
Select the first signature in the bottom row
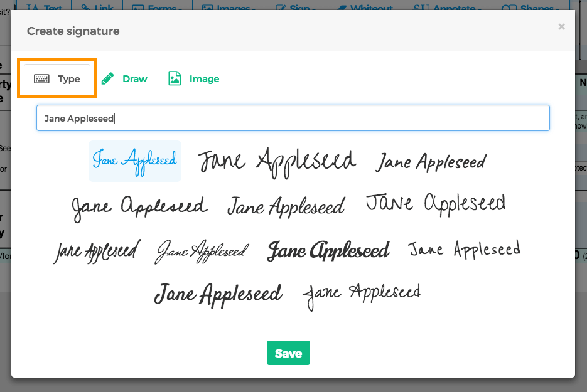click(218, 294)
